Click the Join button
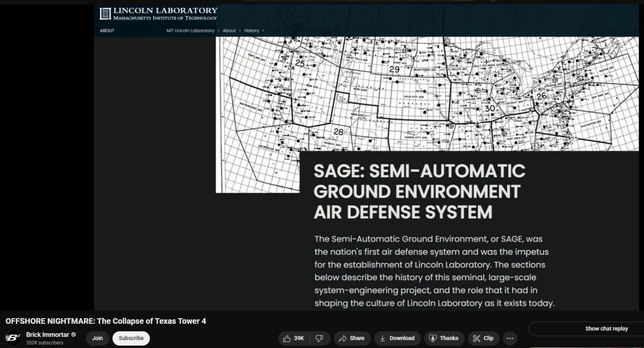 pyautogui.click(x=97, y=338)
